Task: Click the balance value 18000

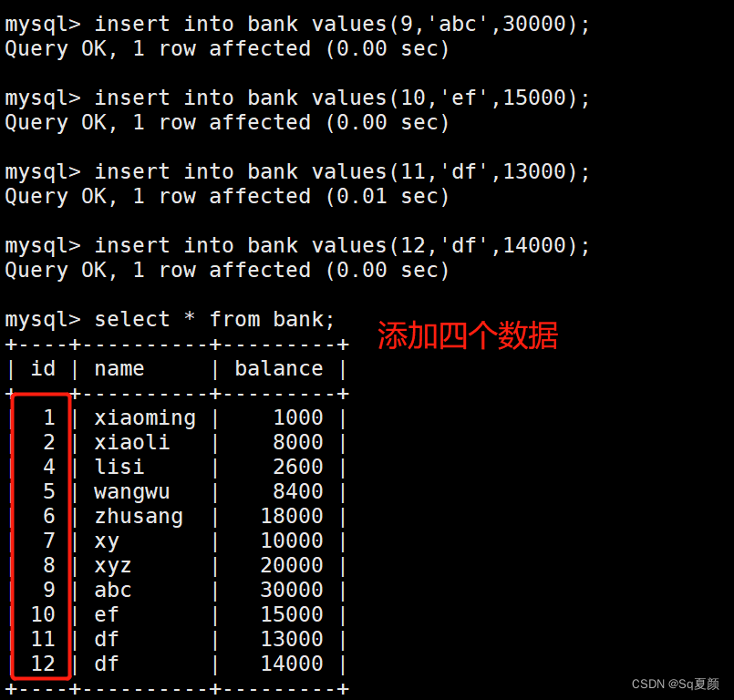Action: pos(292,516)
